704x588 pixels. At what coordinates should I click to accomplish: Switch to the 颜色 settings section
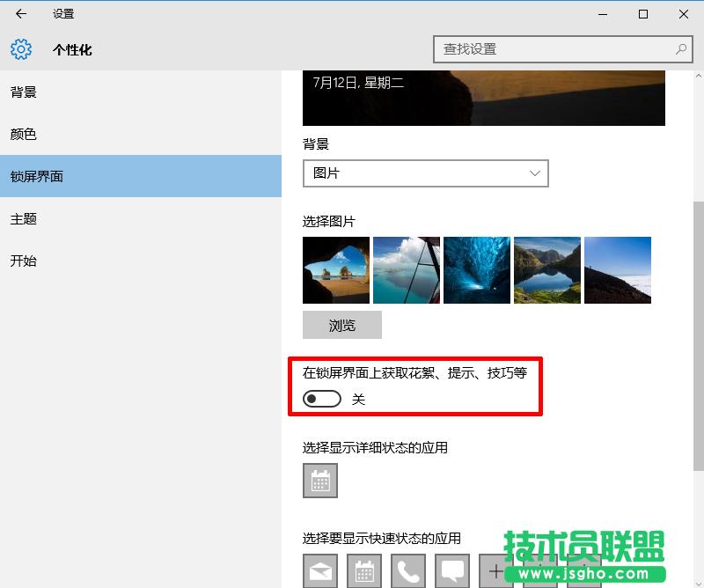tap(24, 134)
